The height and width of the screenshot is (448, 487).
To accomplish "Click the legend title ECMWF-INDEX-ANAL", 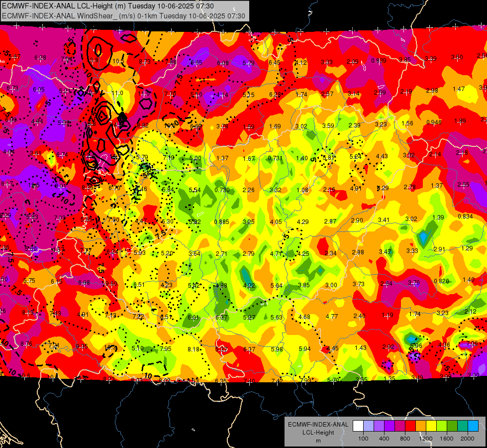I will coord(318,425).
